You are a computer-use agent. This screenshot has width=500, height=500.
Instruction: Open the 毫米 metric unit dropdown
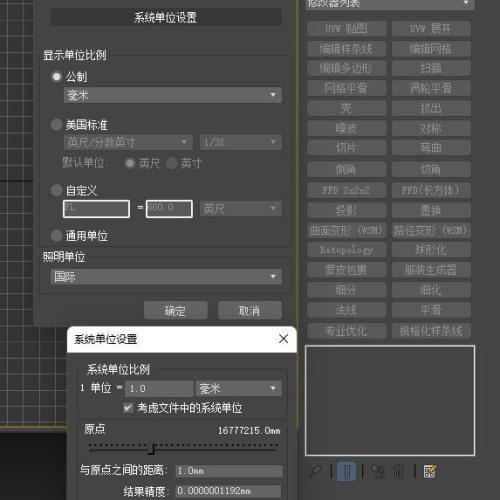173,95
